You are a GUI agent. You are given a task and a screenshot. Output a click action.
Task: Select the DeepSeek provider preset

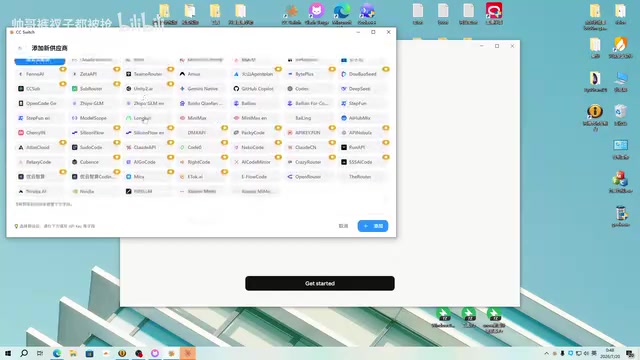pos(363,89)
